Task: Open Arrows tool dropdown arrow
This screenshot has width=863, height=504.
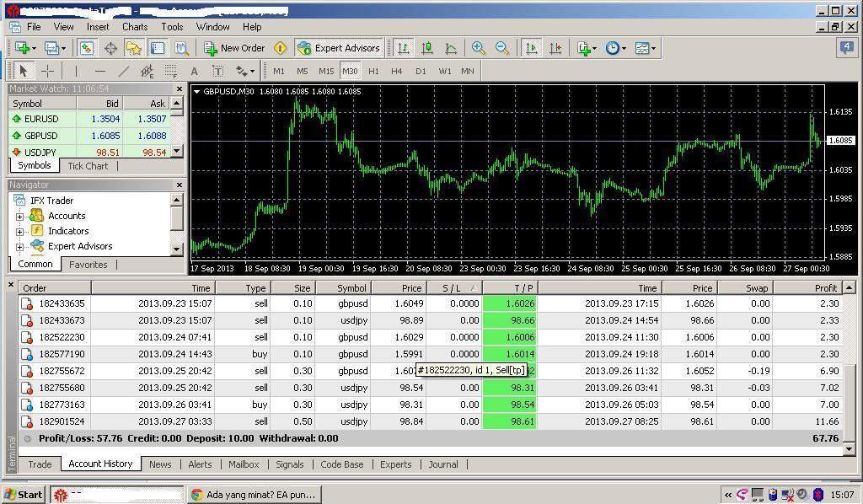Action: click(x=252, y=71)
